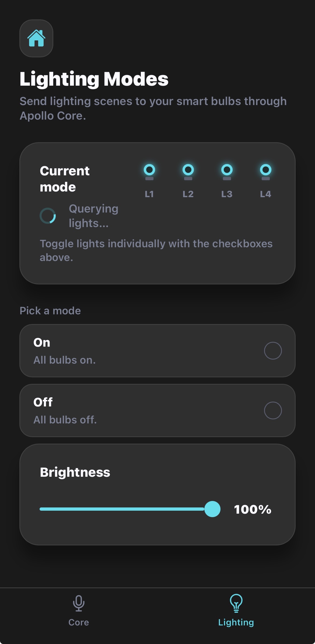Click the Lighting Modes heading
Image resolution: width=315 pixels, height=644 pixels.
(94, 79)
